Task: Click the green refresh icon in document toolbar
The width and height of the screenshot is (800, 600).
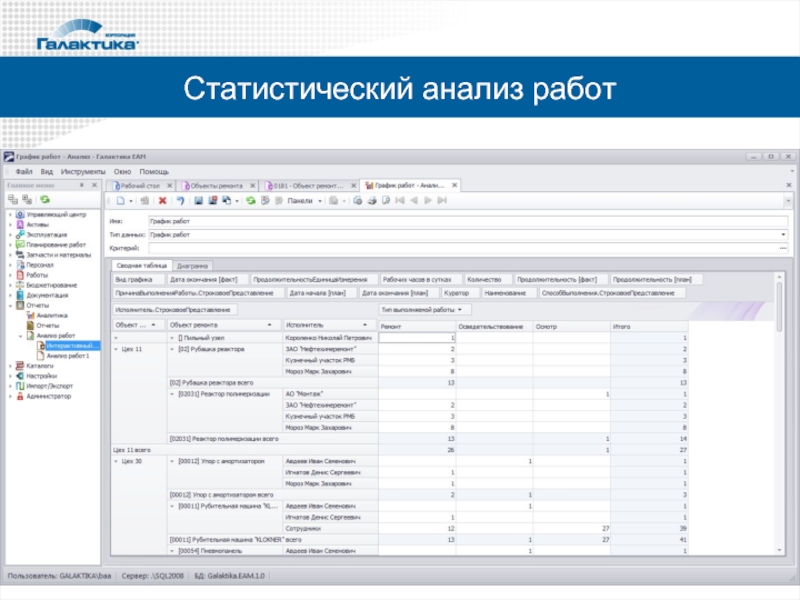Action: [x=251, y=201]
